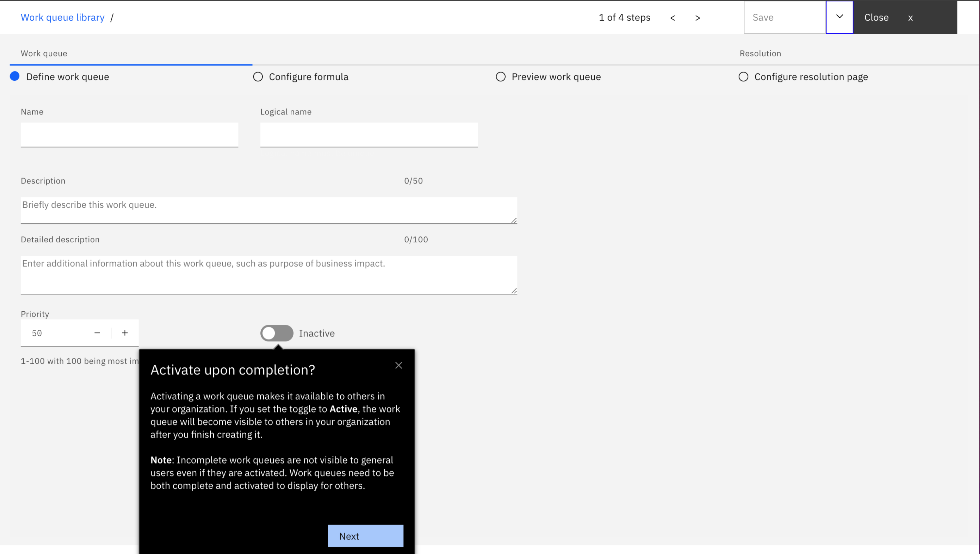Viewport: 980px width, 554px height.
Task: Focus the Logical name input field
Action: tap(368, 134)
